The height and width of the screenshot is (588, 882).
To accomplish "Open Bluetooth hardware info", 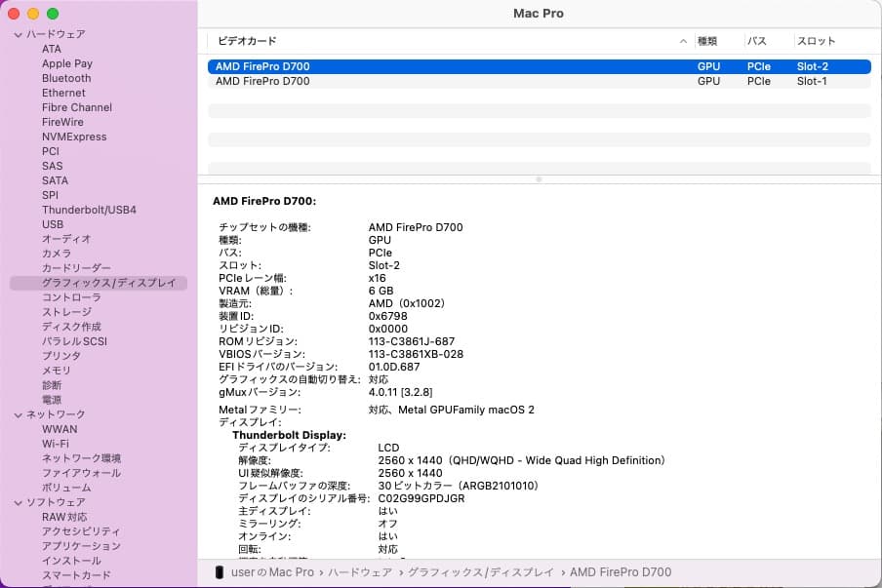I will pos(66,78).
